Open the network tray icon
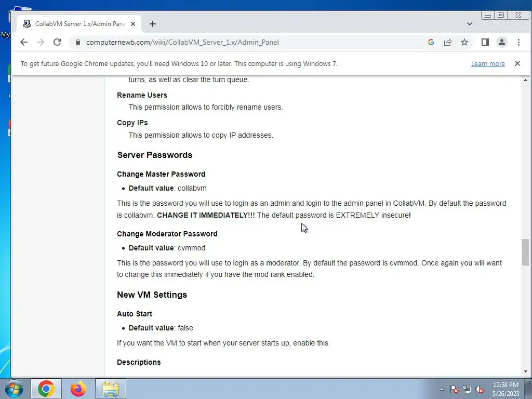 (x=467, y=389)
